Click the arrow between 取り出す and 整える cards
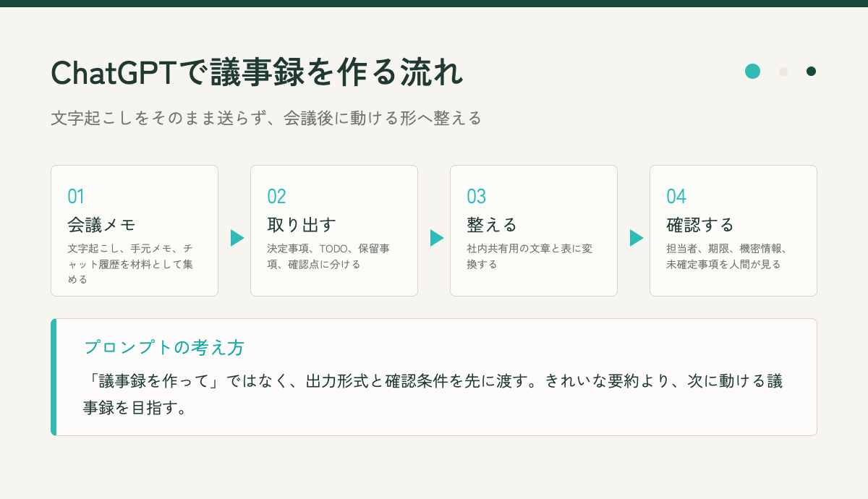This screenshot has width=868, height=499. pyautogui.click(x=437, y=238)
